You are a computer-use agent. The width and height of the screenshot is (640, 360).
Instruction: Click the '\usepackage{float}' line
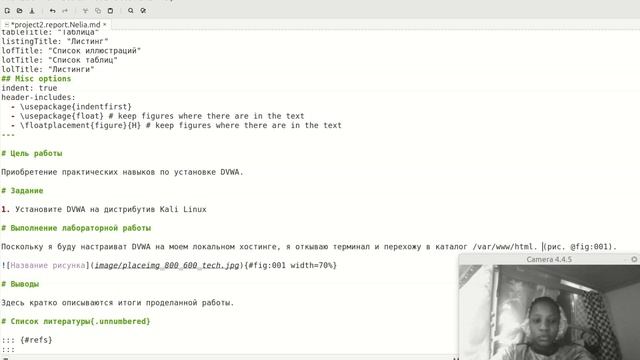point(157,116)
